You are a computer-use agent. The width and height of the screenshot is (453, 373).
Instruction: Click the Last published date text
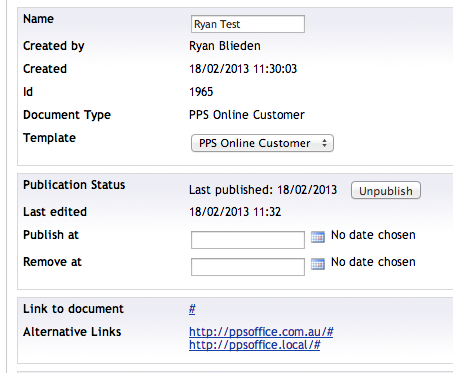pyautogui.click(x=263, y=190)
